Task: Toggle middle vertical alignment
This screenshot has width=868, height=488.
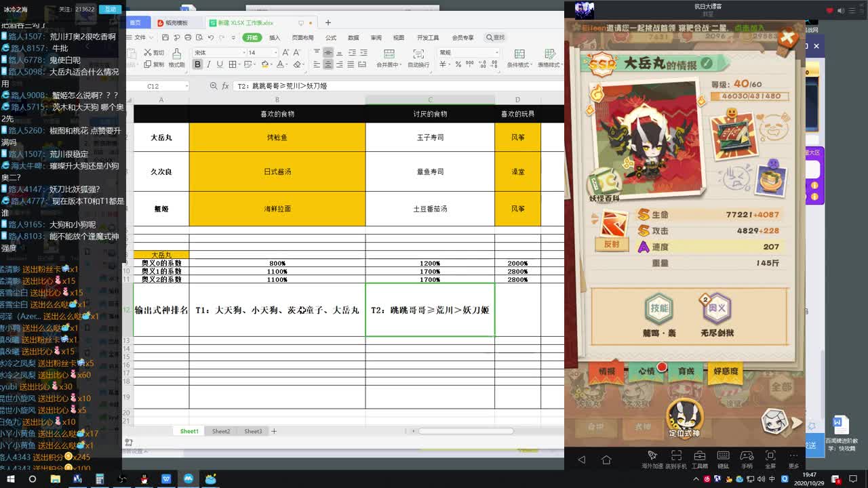Action: point(328,52)
